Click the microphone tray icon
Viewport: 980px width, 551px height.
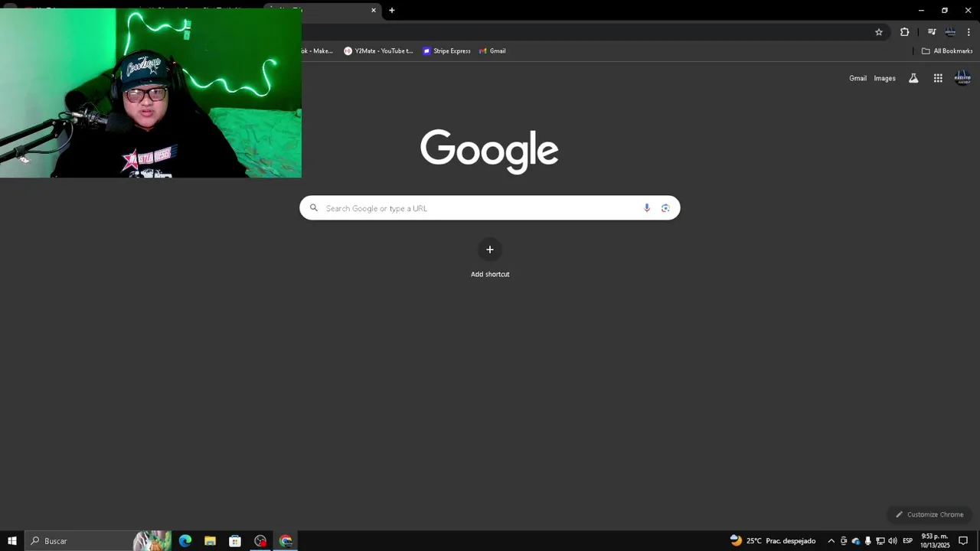867,541
